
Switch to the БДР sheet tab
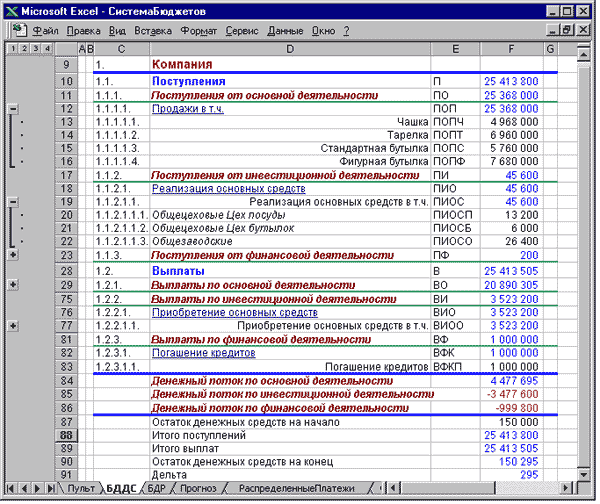coord(157,488)
